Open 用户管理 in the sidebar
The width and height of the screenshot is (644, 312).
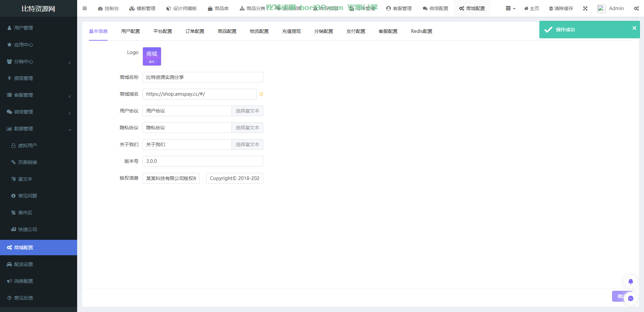pos(39,28)
